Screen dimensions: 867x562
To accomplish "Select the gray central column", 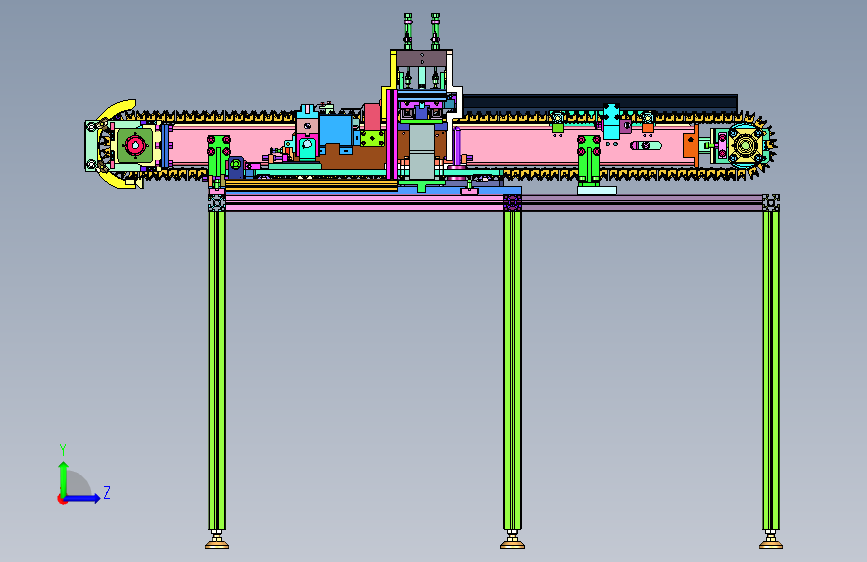I will [x=422, y=150].
